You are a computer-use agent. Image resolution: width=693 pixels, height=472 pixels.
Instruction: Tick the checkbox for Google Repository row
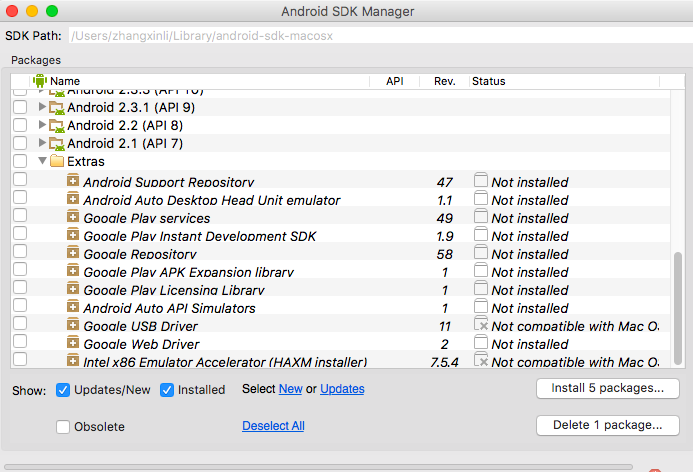point(20,254)
